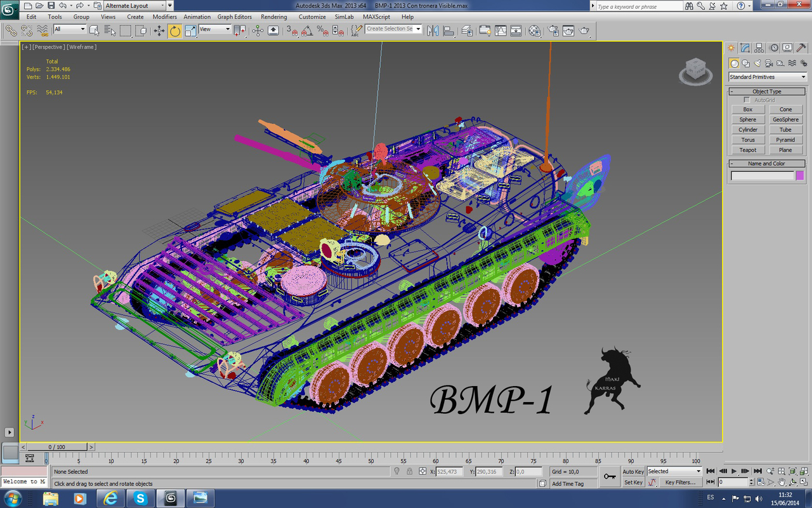Open the Standard Primitives dropdown
This screenshot has width=812, height=508.
coord(766,77)
